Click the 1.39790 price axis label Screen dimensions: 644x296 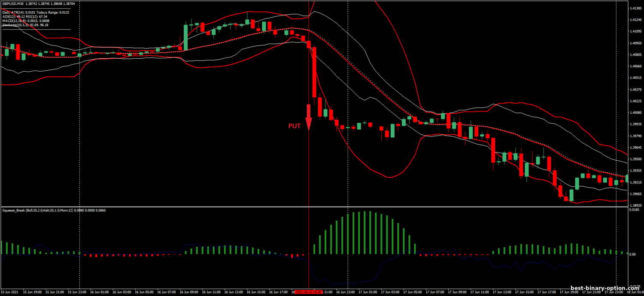pos(635,136)
